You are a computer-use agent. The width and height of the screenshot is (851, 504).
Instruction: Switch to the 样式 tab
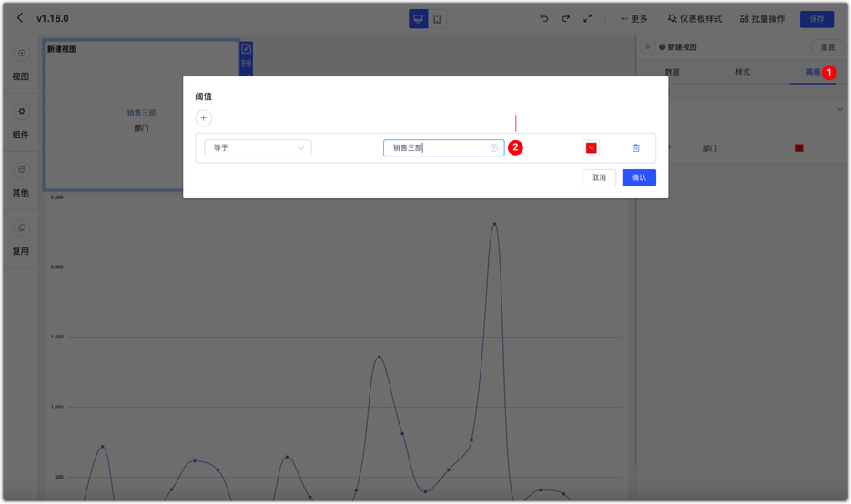pyautogui.click(x=743, y=72)
